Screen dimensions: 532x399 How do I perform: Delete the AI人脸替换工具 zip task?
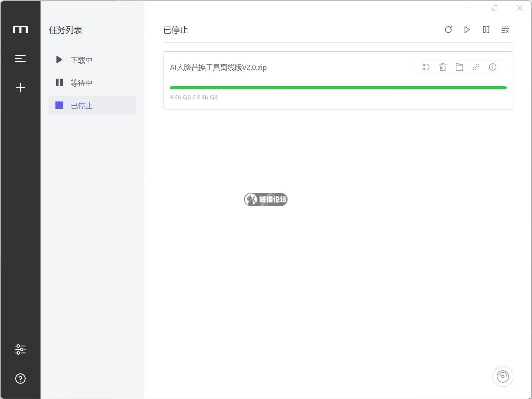point(443,67)
